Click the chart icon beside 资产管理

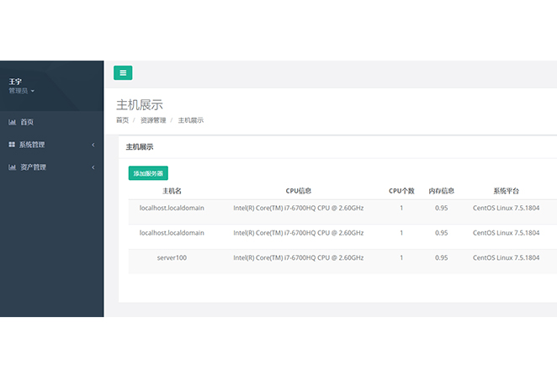[12, 167]
